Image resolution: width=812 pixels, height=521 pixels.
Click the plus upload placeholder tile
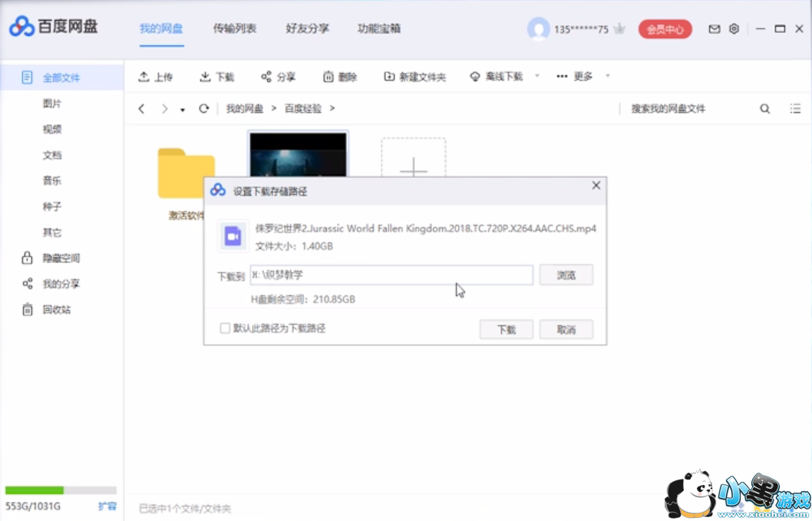tap(413, 158)
